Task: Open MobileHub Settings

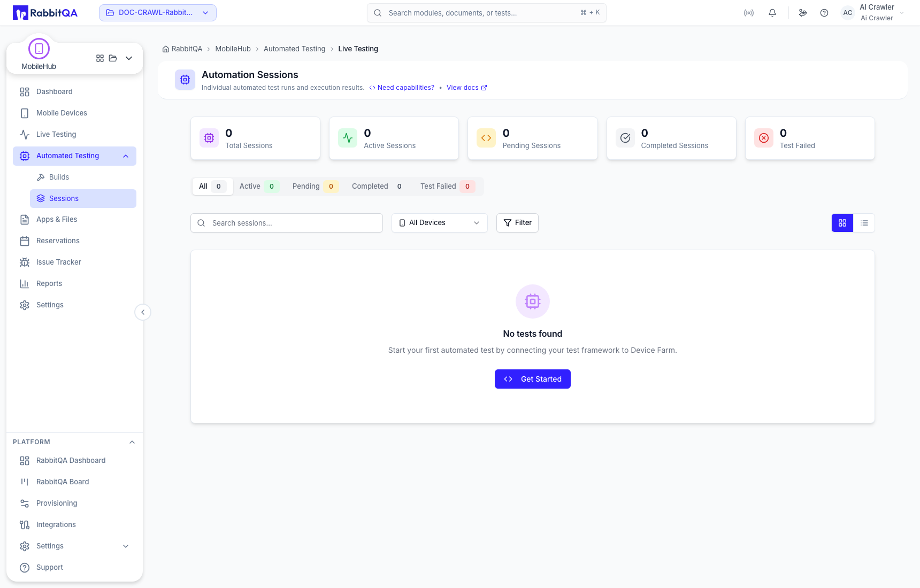Action: (74, 305)
